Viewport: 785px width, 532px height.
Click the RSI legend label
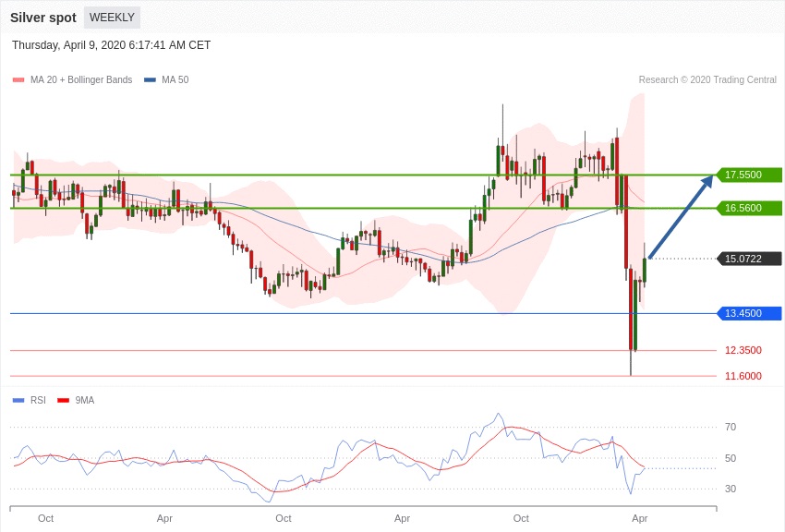coord(38,400)
